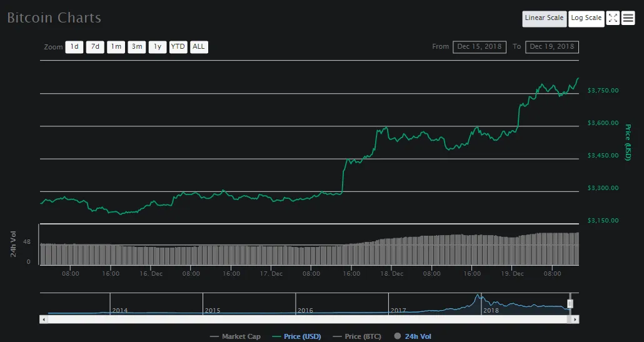This screenshot has width=644, height=342.
Task: Click the 18. Dec date axis label
Action: point(392,274)
